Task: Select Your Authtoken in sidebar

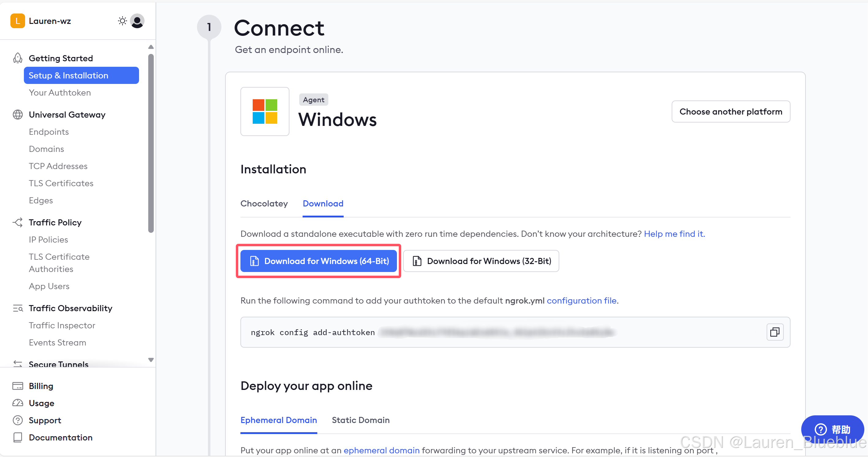Action: click(60, 93)
